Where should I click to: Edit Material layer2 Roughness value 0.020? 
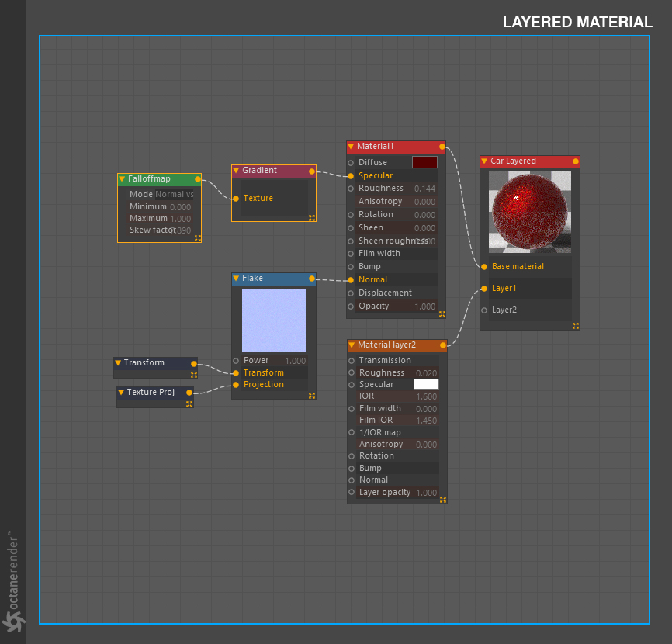coord(427,374)
